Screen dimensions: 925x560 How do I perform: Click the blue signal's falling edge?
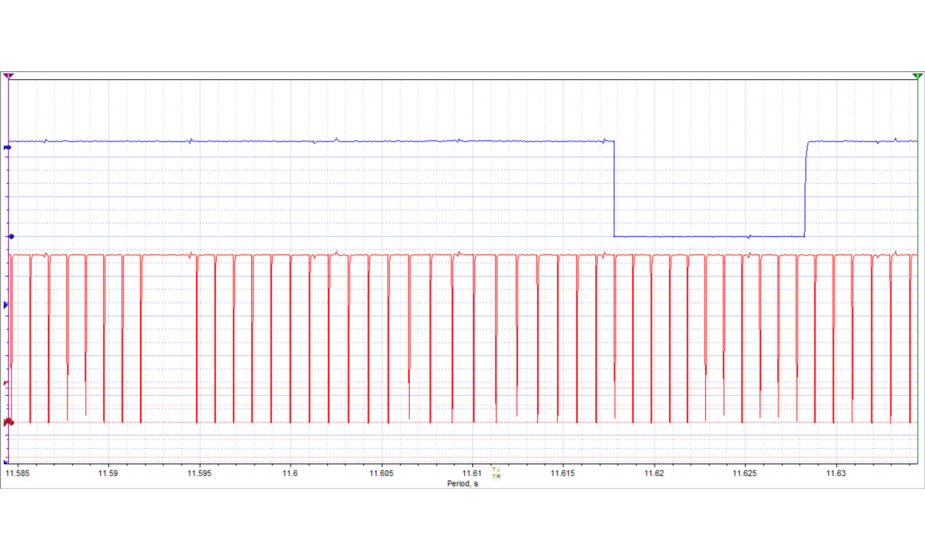[x=614, y=189]
